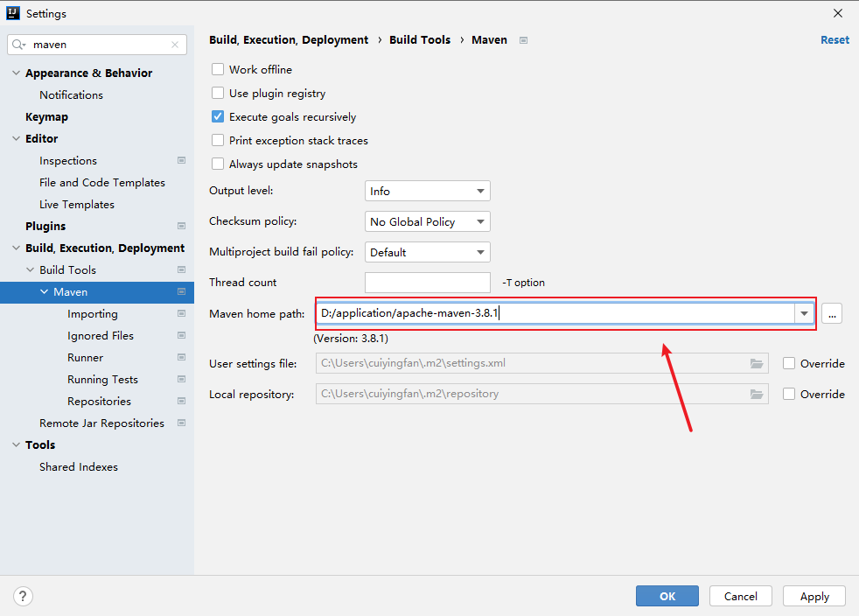Open Keymap settings

[x=46, y=116]
